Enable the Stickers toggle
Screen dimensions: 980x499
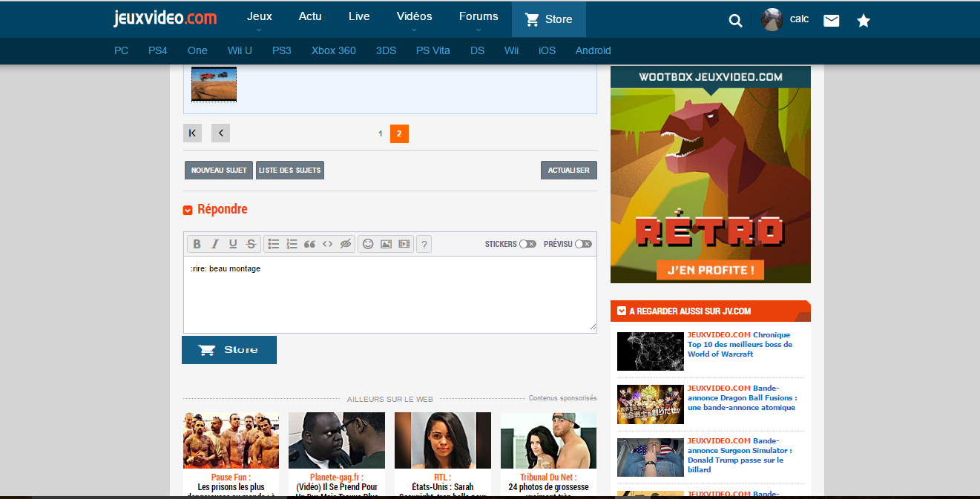click(527, 244)
